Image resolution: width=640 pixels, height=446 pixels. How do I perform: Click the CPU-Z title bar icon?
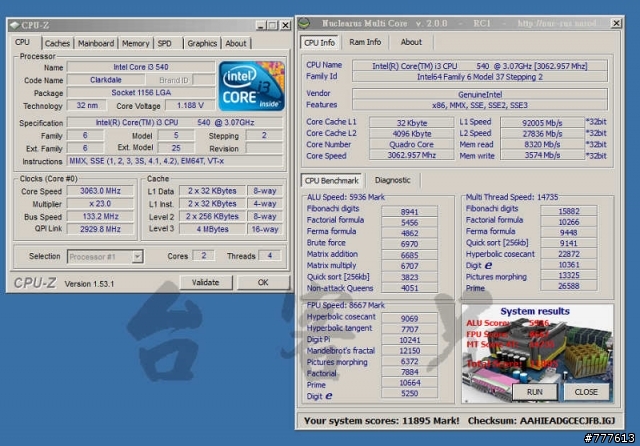pyautogui.click(x=15, y=25)
